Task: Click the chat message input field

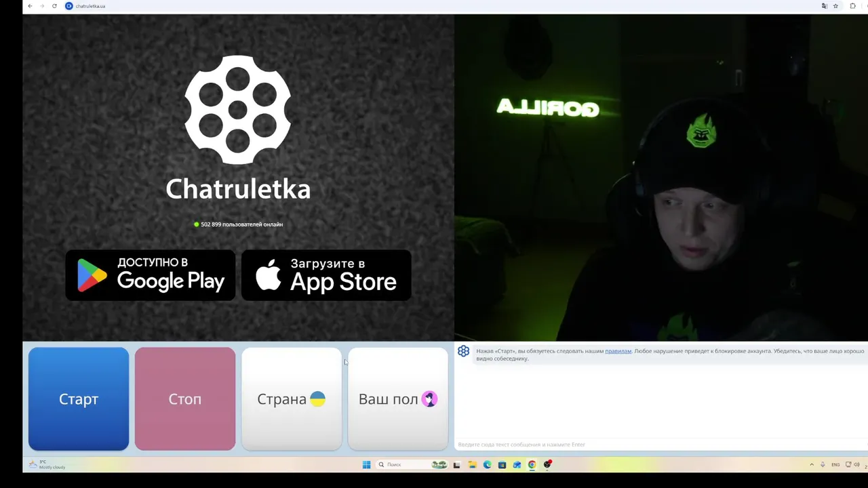Action: pos(661,445)
